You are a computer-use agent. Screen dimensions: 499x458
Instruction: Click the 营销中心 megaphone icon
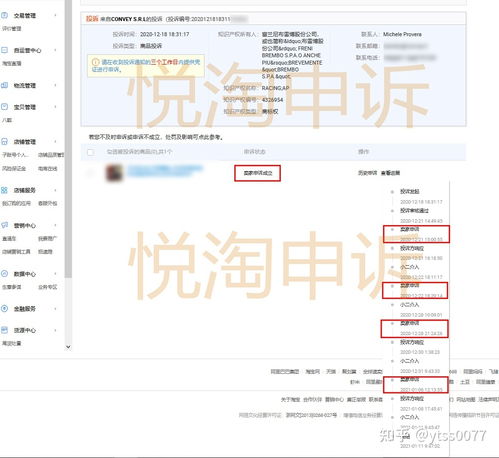coord(4,225)
